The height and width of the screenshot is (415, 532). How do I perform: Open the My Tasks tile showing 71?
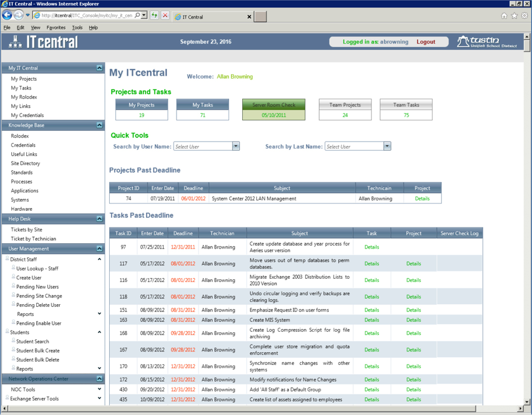[203, 110]
